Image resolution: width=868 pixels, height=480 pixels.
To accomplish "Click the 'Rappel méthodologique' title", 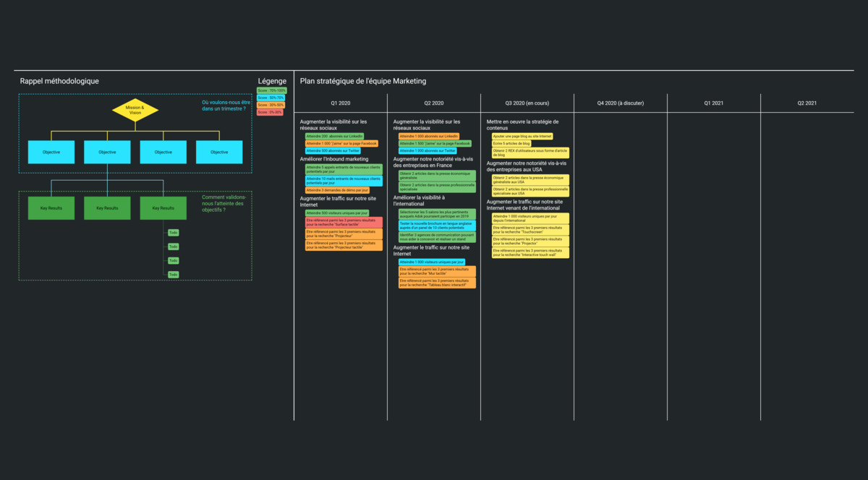I will (x=59, y=81).
